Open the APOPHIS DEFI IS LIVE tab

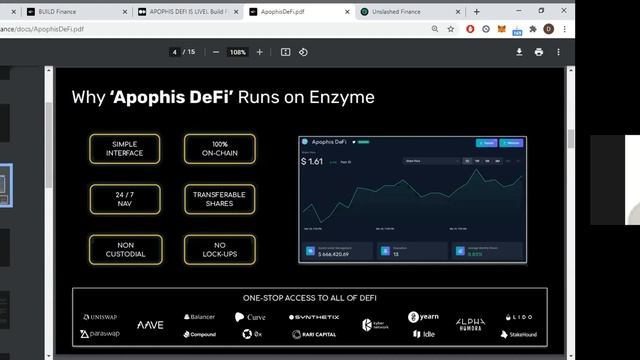coord(188,12)
